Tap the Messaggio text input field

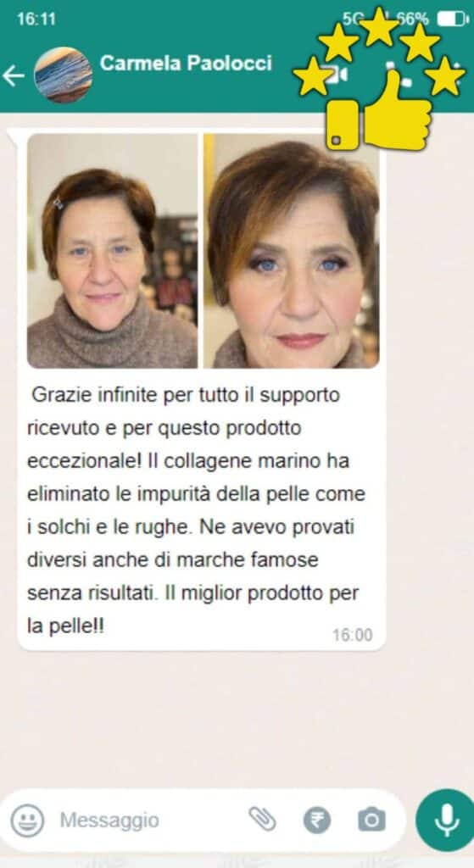coord(149,820)
